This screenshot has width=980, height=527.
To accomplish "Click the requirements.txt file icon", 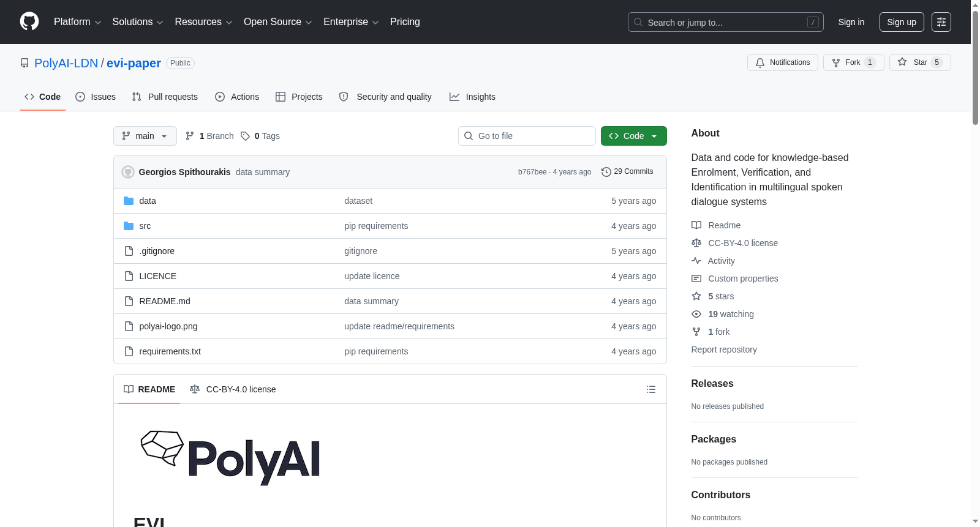I will [x=129, y=351].
